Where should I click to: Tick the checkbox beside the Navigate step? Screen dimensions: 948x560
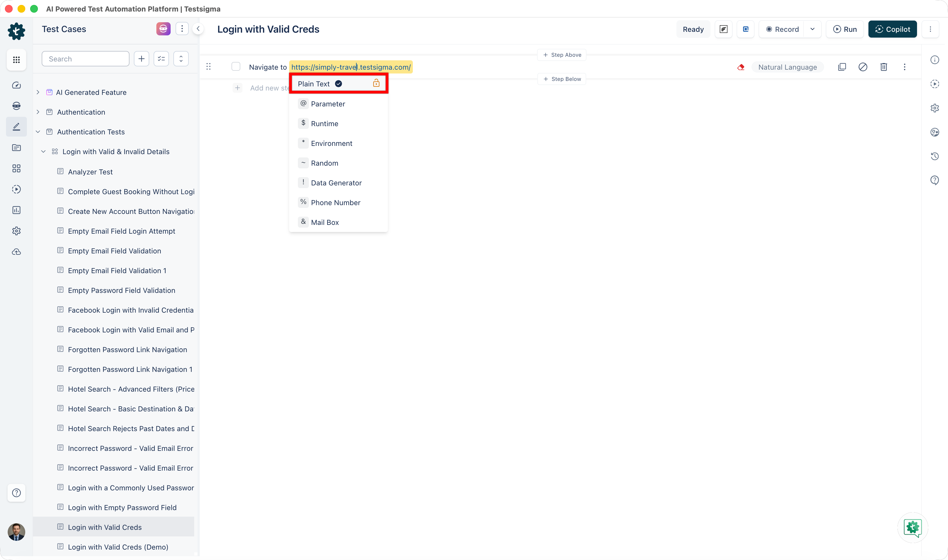(236, 66)
